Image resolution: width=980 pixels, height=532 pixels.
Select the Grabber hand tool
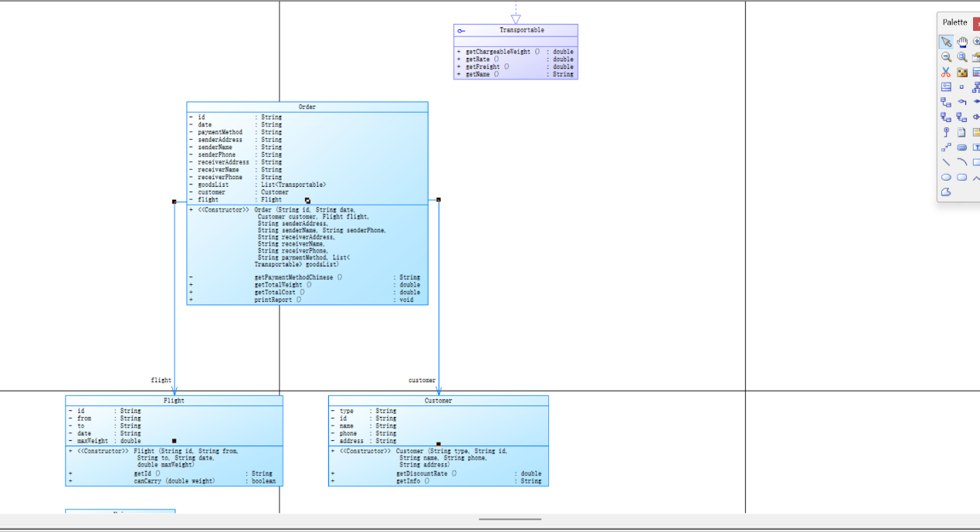(962, 42)
